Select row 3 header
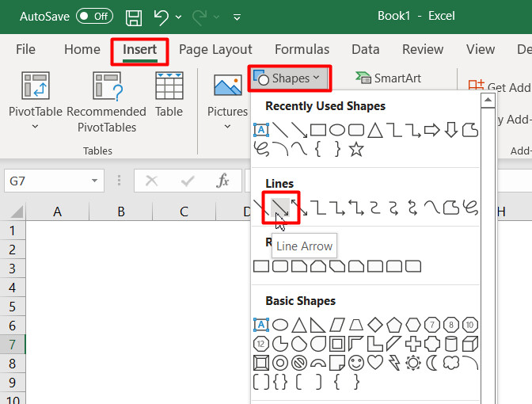The height and width of the screenshot is (404, 532). [x=12, y=269]
